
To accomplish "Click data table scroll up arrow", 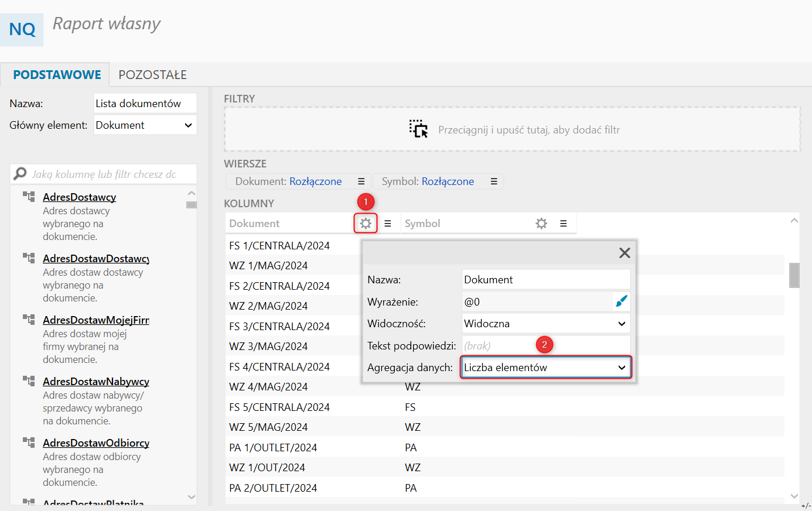I will pos(794,221).
